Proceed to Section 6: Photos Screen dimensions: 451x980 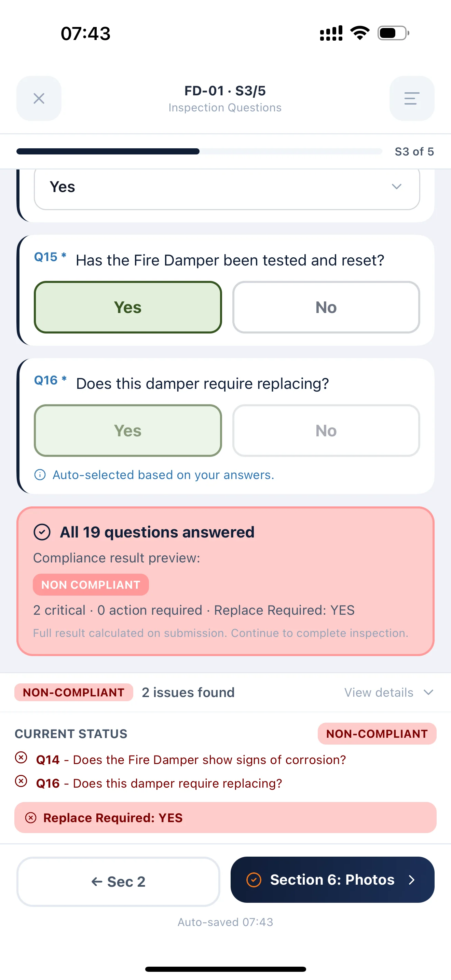coord(332,880)
